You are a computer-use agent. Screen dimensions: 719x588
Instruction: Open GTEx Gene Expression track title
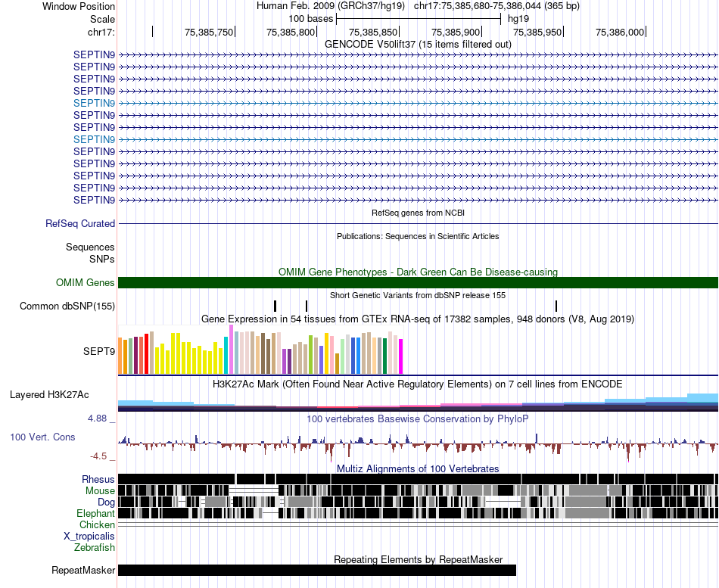(x=418, y=319)
